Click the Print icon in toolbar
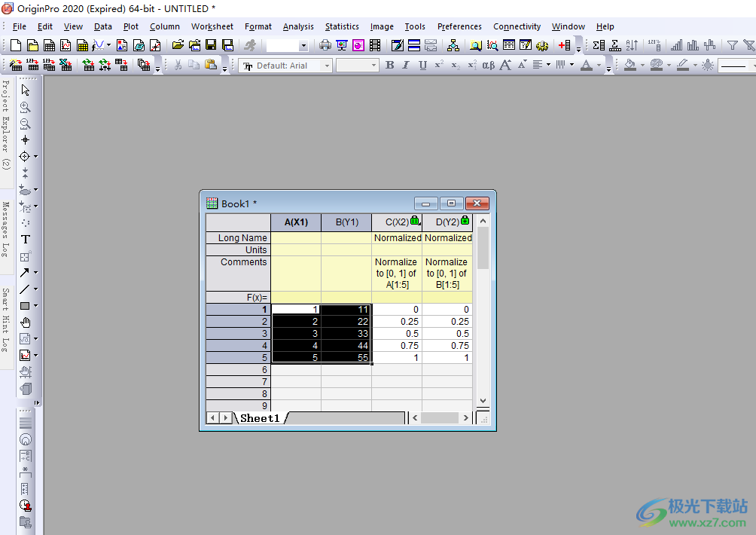Screen dimensions: 756x535 pos(325,46)
